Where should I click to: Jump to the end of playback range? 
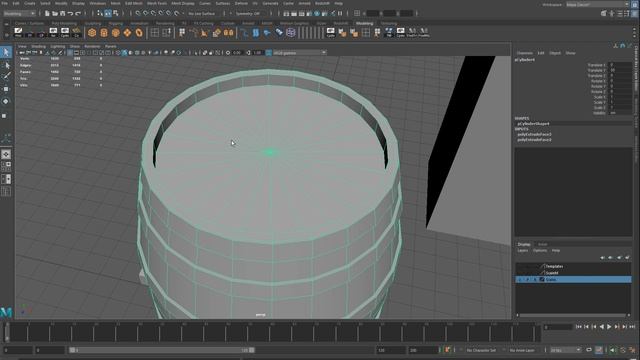click(632, 327)
